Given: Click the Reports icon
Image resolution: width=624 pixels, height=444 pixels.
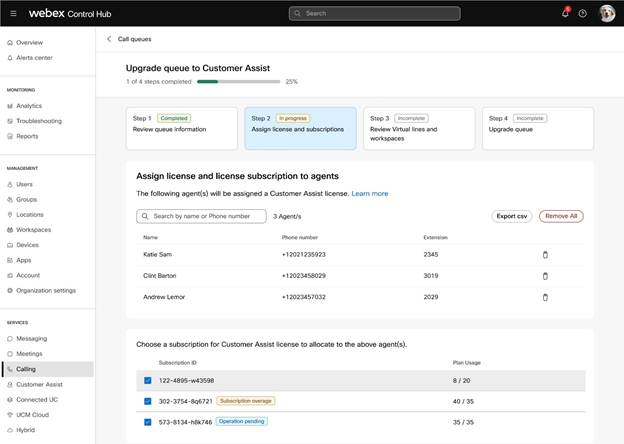Looking at the screenshot, I should (x=10, y=136).
